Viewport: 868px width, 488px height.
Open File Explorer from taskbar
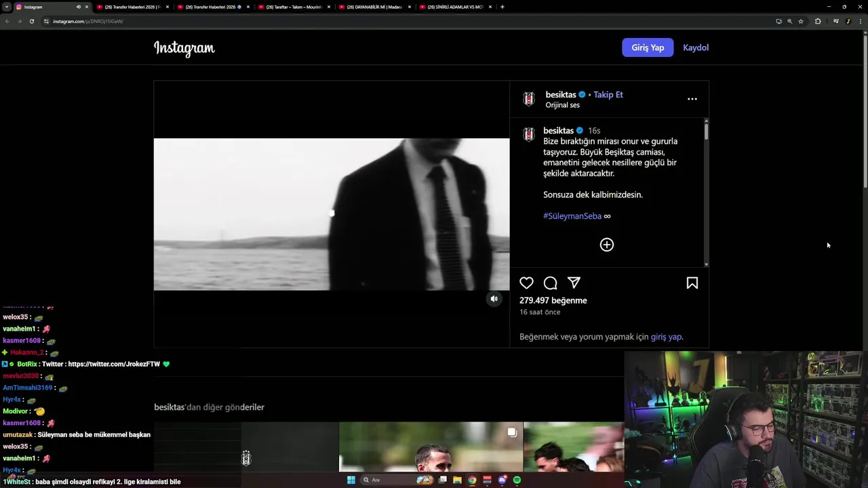[x=458, y=480]
